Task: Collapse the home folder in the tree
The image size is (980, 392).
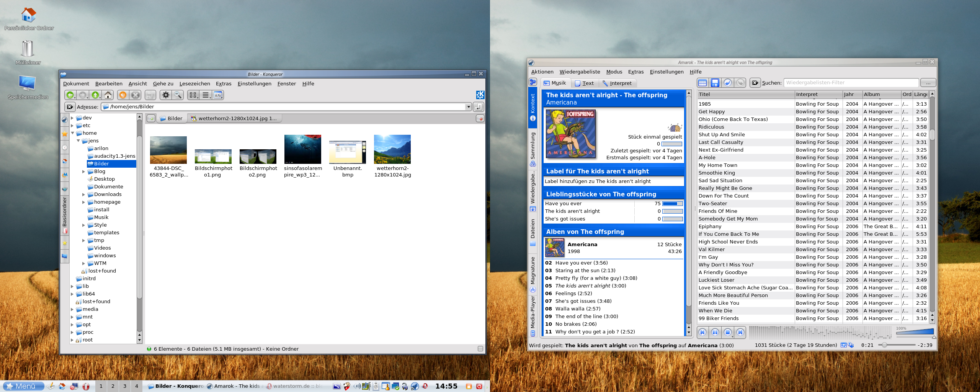Action: click(72, 133)
